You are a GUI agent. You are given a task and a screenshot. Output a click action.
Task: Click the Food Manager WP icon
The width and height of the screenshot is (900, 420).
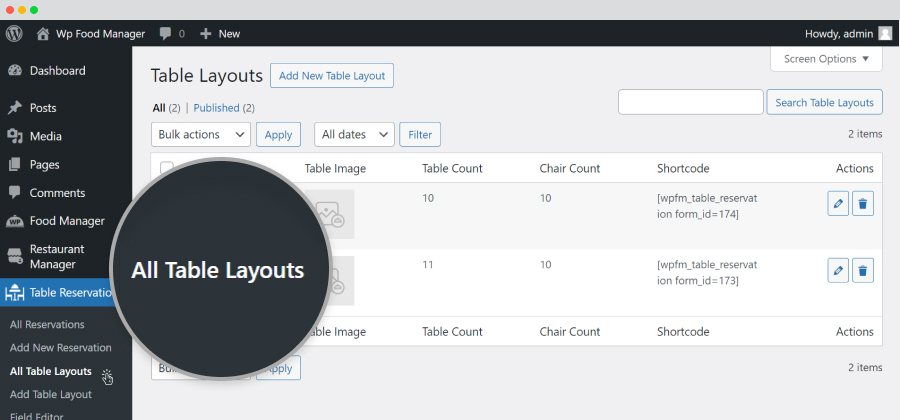tap(14, 221)
